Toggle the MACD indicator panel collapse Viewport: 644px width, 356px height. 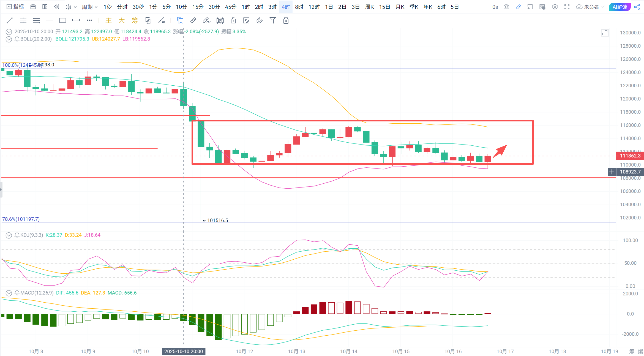click(x=9, y=293)
